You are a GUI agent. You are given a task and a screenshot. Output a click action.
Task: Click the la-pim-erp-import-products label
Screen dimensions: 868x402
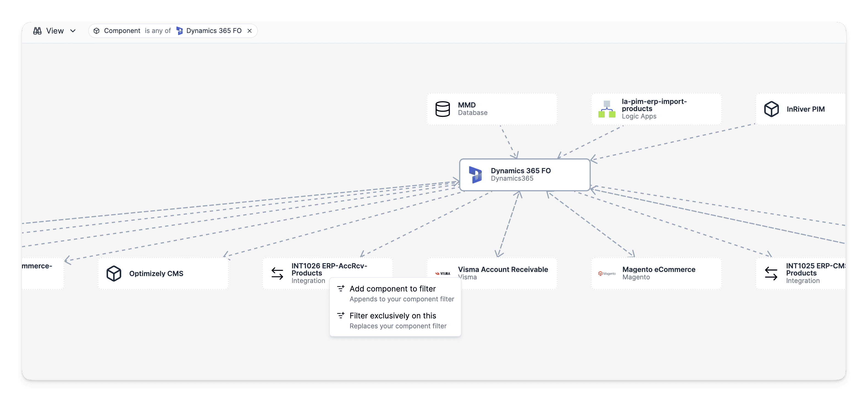[654, 105]
